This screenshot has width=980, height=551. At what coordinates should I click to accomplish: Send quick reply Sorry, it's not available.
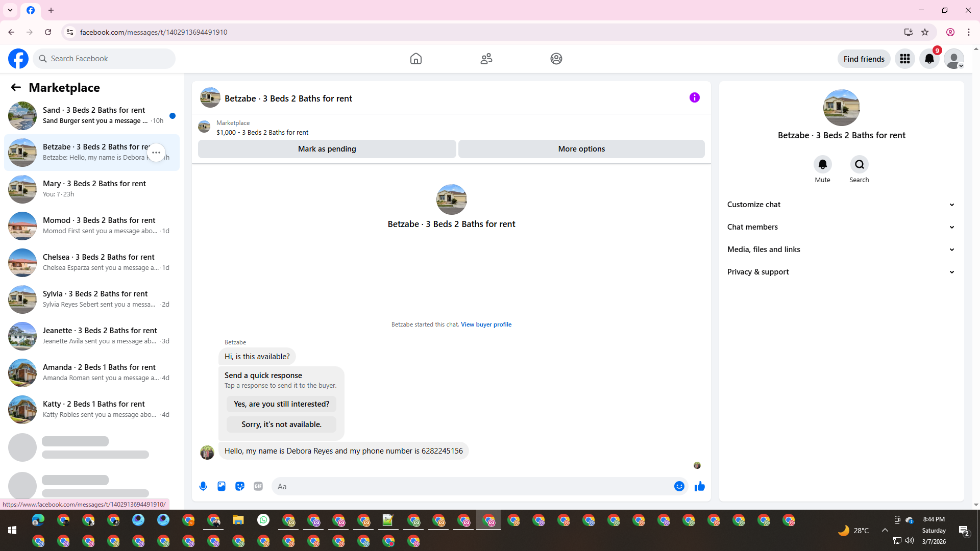pyautogui.click(x=281, y=424)
